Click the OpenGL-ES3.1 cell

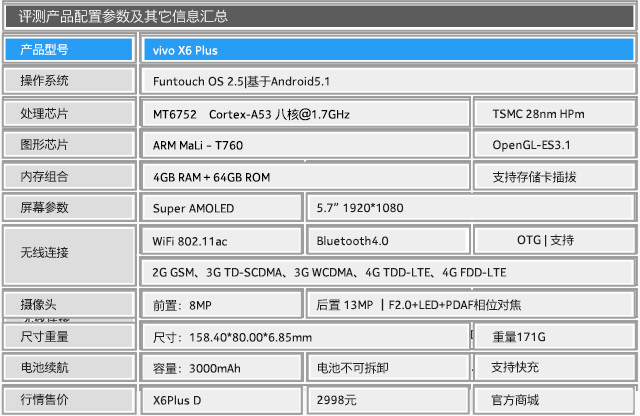(553, 146)
